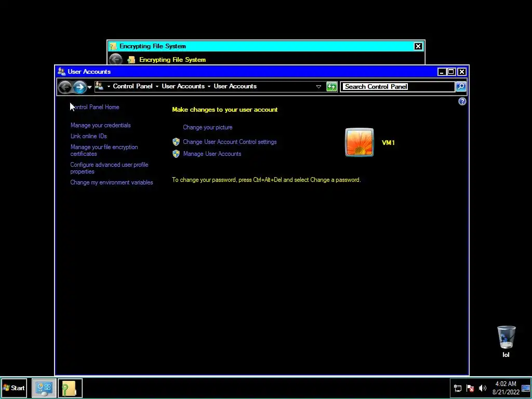Click the User Accounts title bar icon

[61, 72]
